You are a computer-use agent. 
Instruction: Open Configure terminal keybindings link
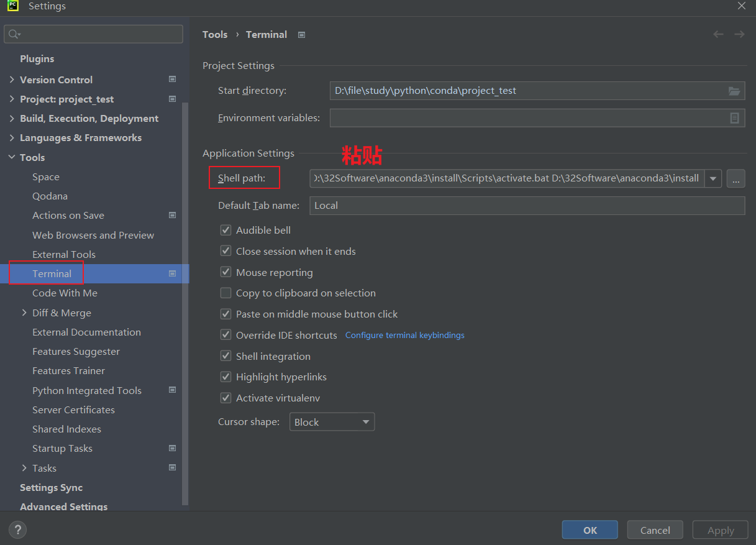tap(405, 335)
